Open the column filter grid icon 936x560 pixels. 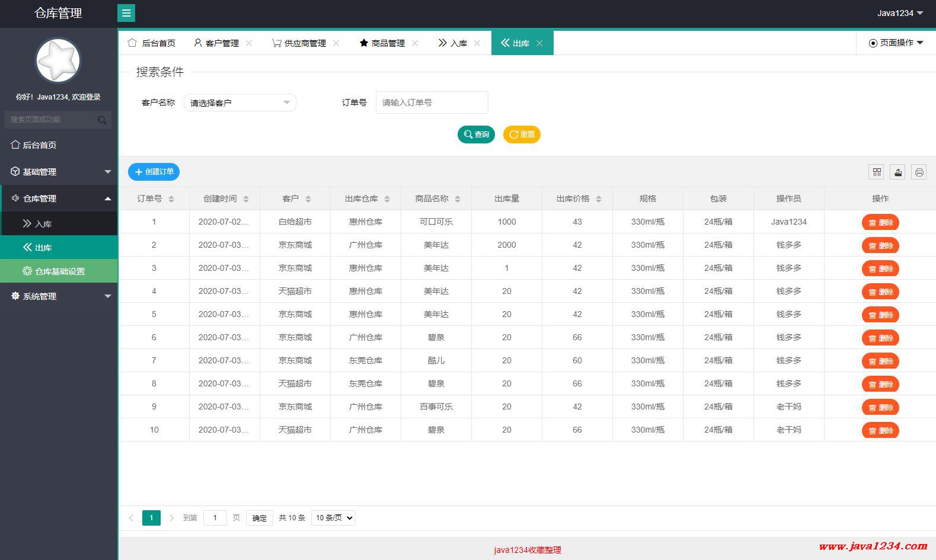pos(877,172)
